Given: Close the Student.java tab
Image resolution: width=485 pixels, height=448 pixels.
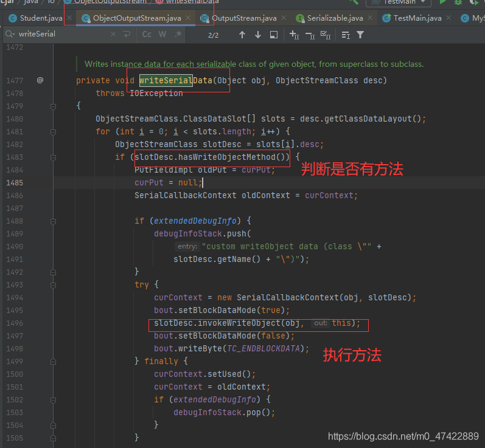Looking at the screenshot, I should 69,18.
